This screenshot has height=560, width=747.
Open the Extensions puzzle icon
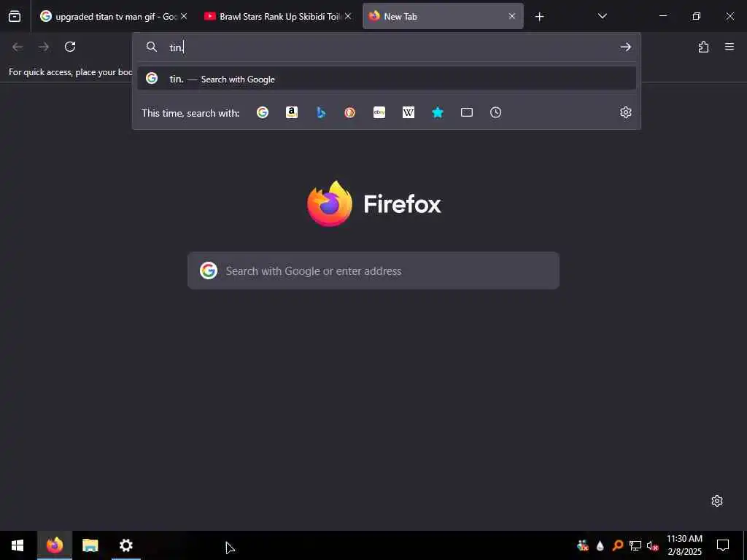703,47
